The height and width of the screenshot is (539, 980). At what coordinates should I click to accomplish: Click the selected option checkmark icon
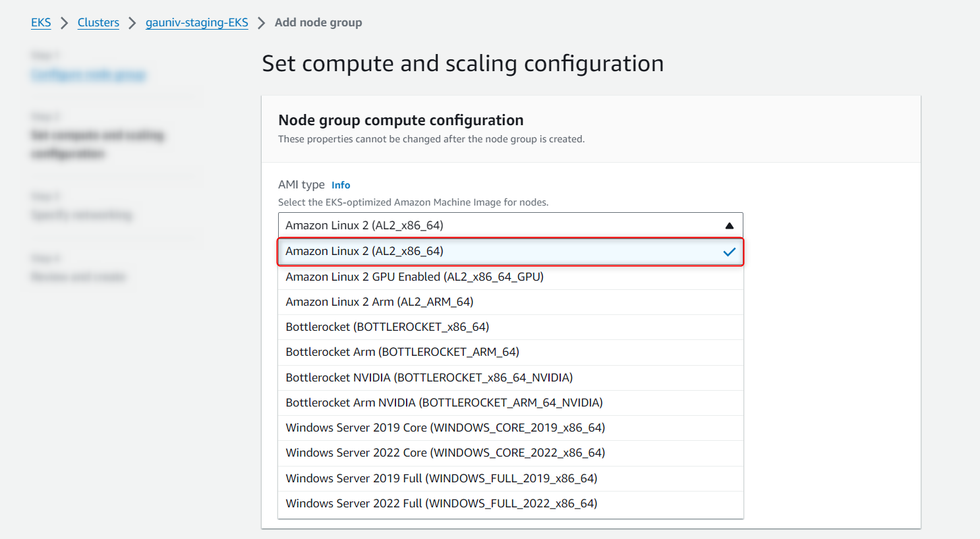[x=729, y=252]
